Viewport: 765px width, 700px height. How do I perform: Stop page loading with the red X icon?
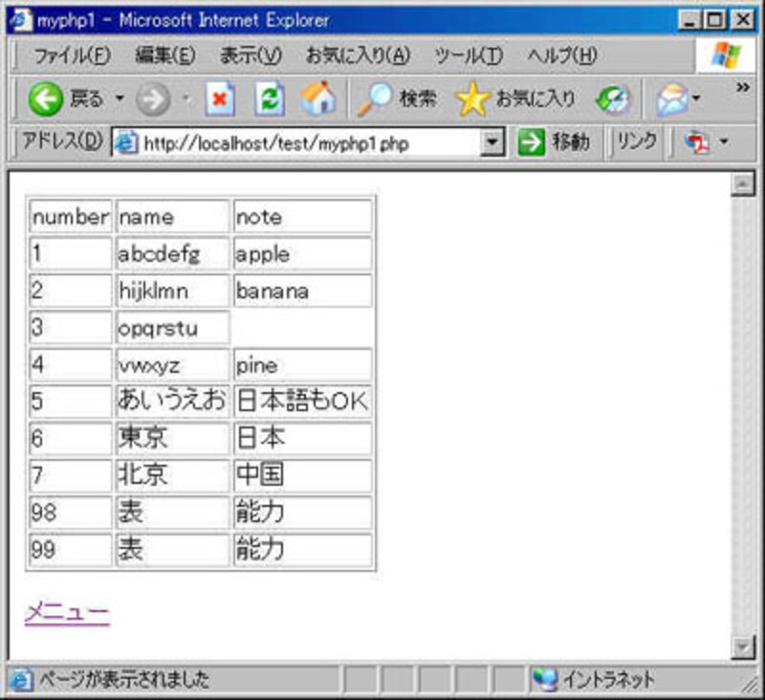click(221, 98)
